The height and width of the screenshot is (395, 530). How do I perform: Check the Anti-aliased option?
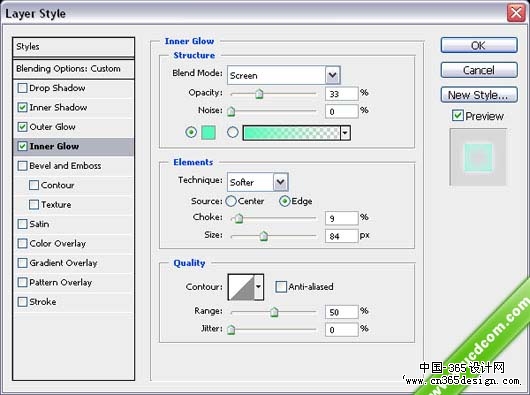(x=281, y=287)
